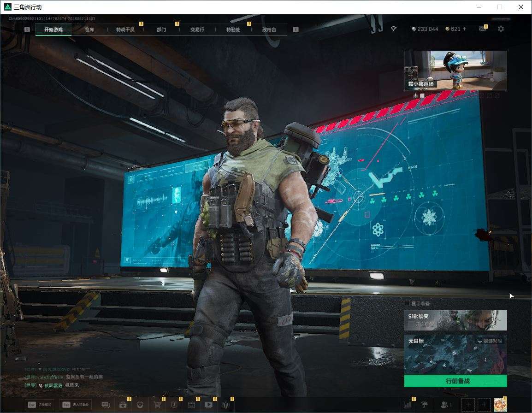Open the 无目标 map selection card

[455, 354]
